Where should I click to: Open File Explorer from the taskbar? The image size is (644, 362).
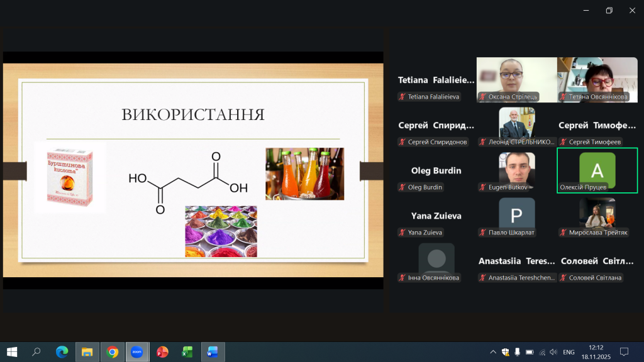(87, 352)
